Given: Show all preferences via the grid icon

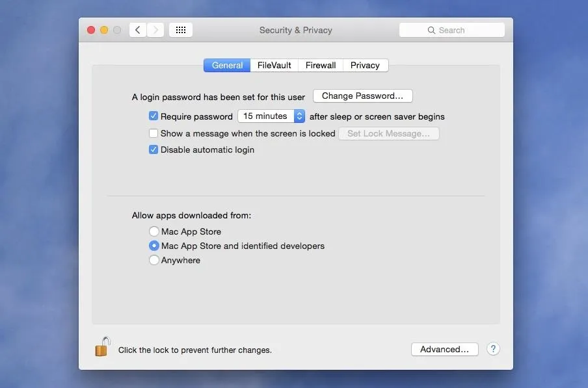Looking at the screenshot, I should point(181,30).
